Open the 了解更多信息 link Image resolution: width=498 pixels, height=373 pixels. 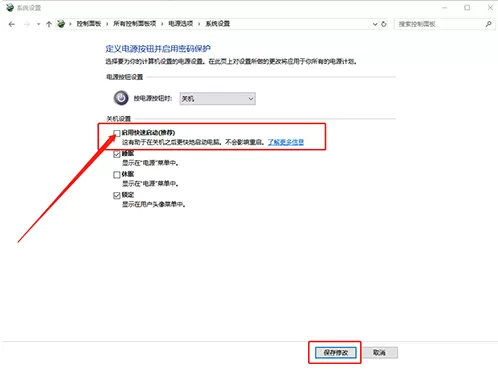coord(286,142)
